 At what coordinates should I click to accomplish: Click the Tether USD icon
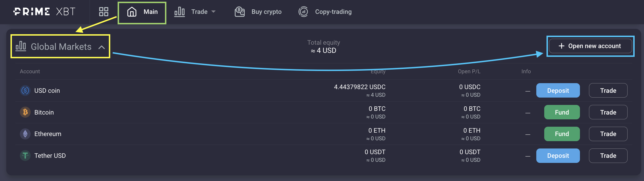point(25,156)
